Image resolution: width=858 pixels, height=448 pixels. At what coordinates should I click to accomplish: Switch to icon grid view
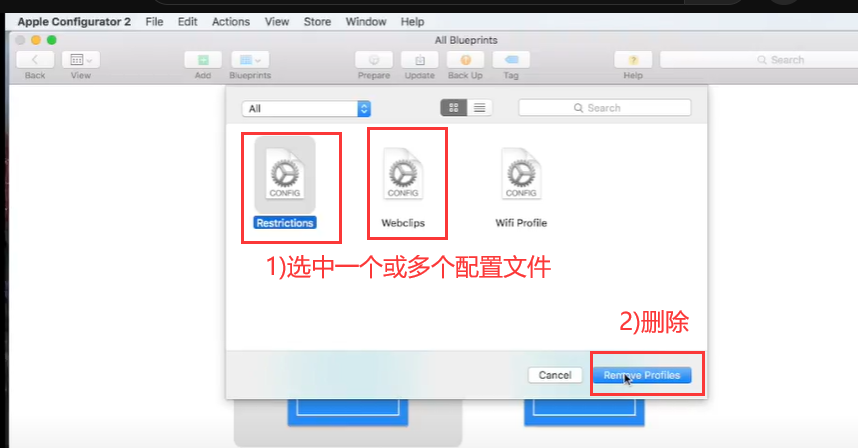pos(454,108)
